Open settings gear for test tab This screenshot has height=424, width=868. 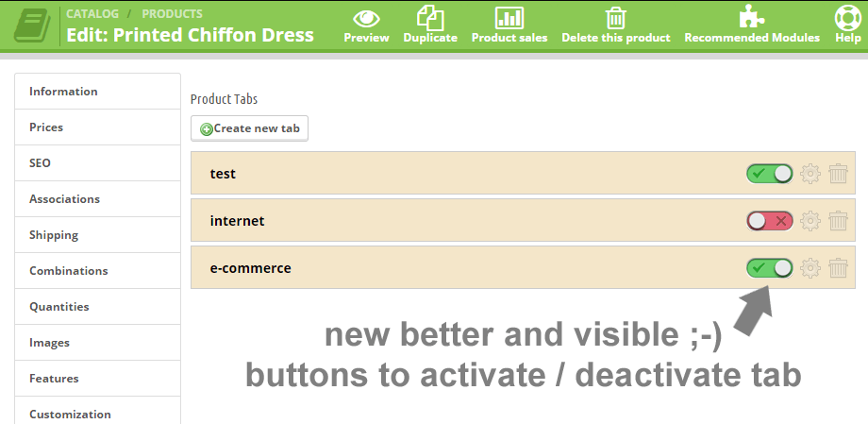point(810,174)
